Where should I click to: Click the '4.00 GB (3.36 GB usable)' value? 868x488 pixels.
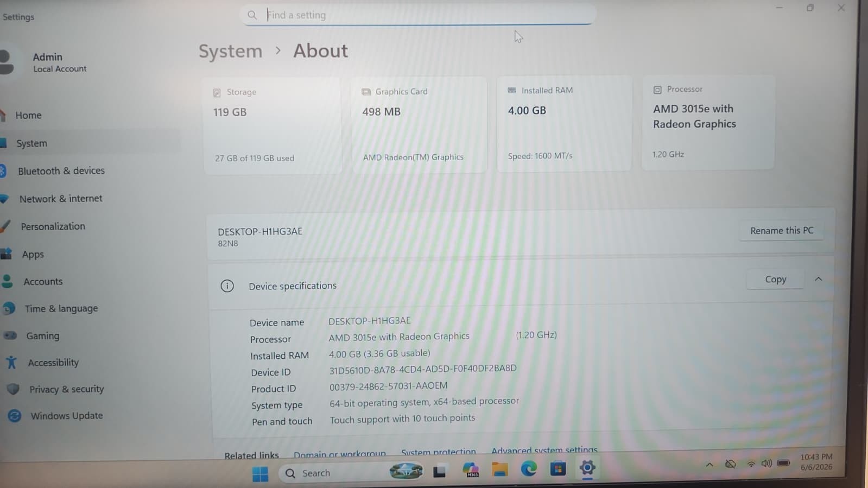coord(379,353)
